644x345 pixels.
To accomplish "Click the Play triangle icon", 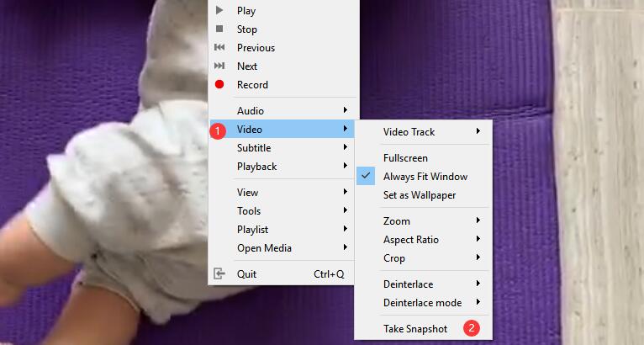I will click(x=219, y=10).
